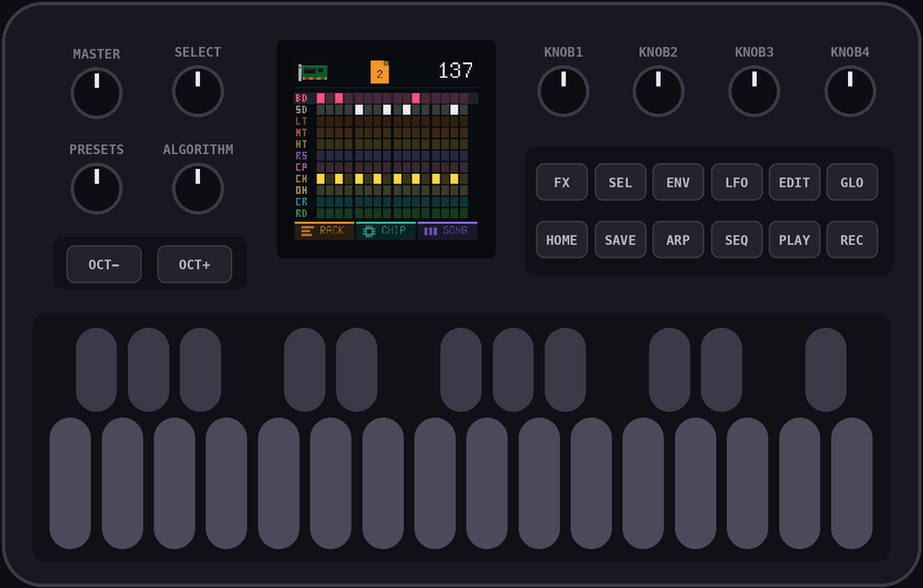The width and height of the screenshot is (923, 588).
Task: Start playback with the PLAY button
Action: (x=794, y=240)
